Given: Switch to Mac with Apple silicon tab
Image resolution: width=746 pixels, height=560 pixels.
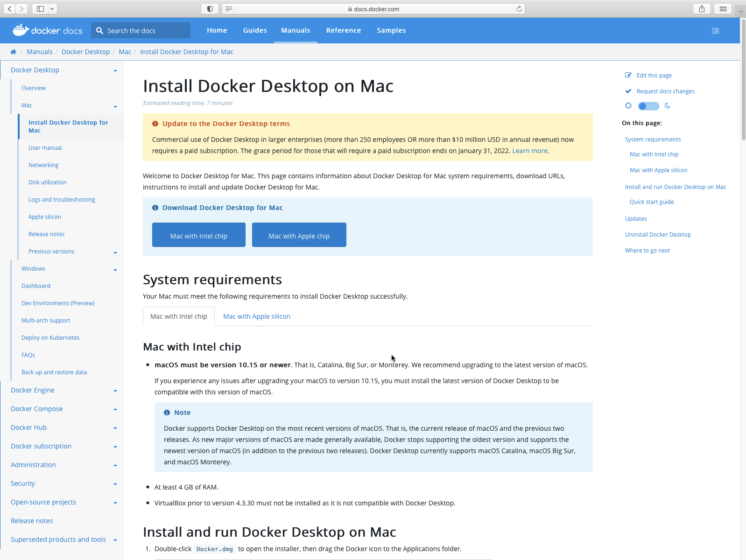Looking at the screenshot, I should (x=256, y=316).
